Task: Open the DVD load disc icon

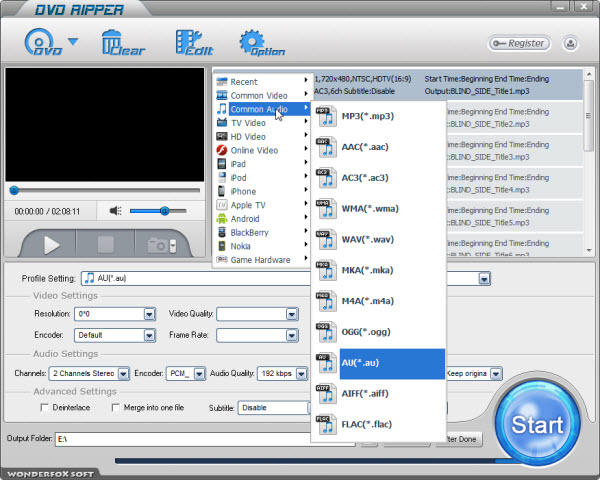Action: [42, 42]
